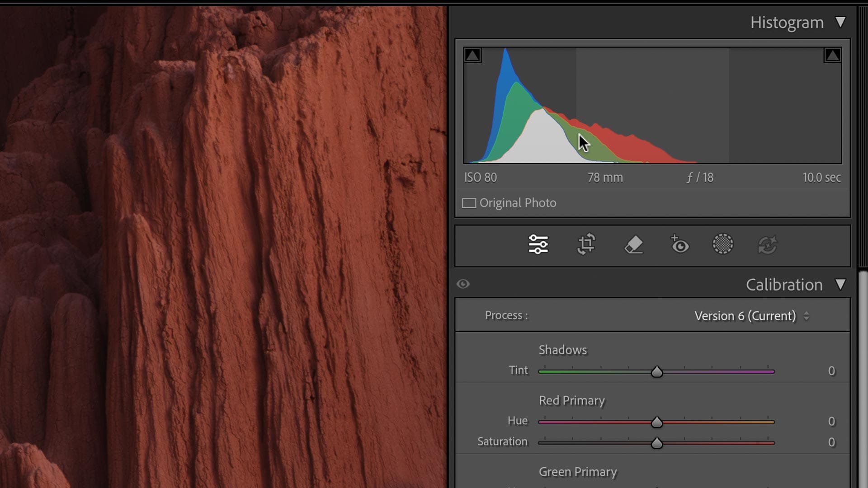The width and height of the screenshot is (868, 488).
Task: Select the Healing eraser tool
Action: pyautogui.click(x=633, y=244)
